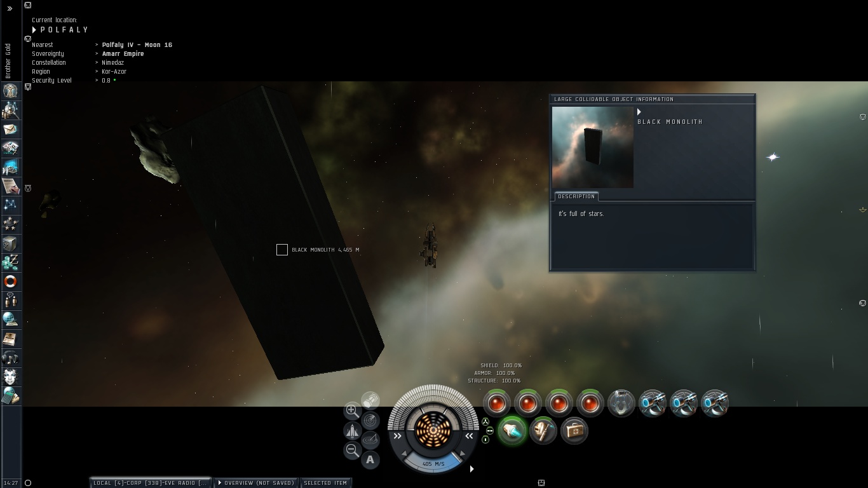Open the star map constellation icon
This screenshot has height=488, width=868.
pyautogui.click(x=10, y=205)
